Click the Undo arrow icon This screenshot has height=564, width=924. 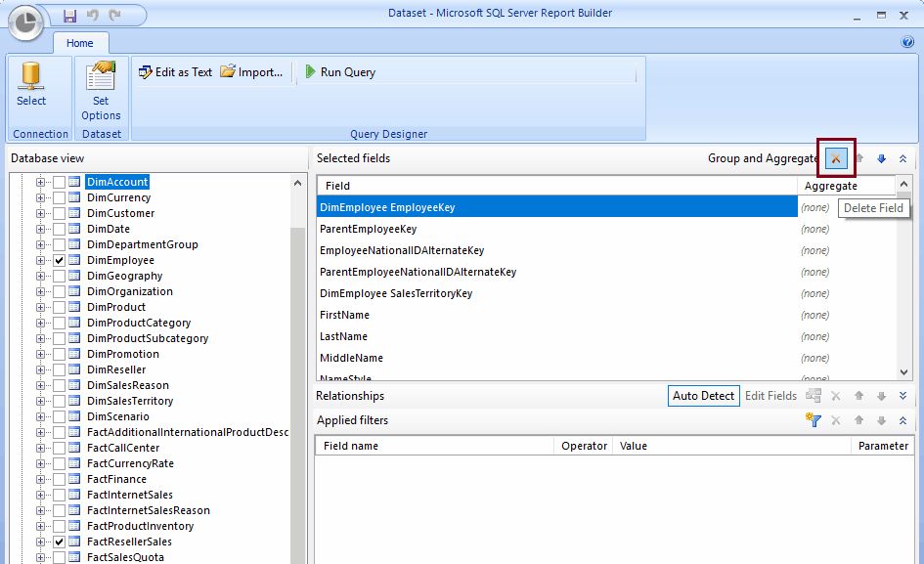93,16
